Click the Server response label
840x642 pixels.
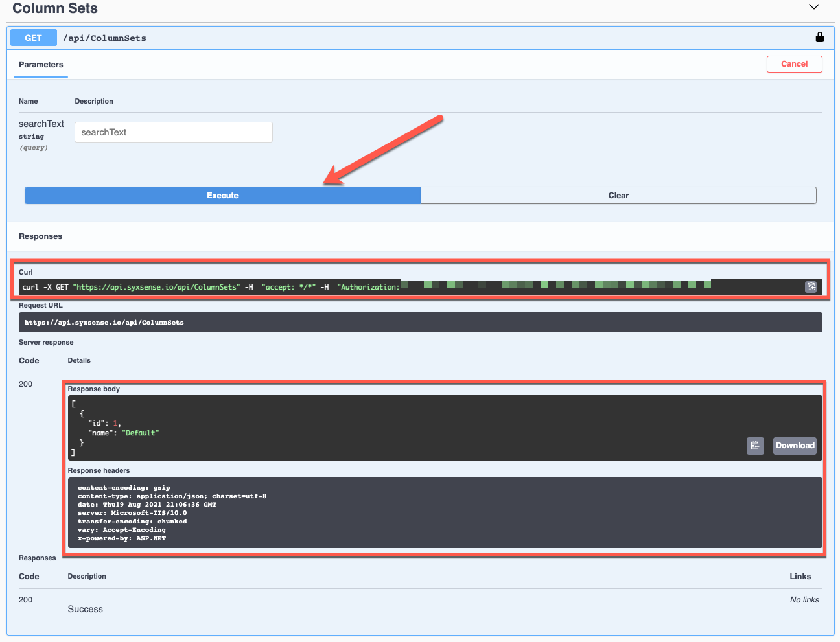point(46,343)
